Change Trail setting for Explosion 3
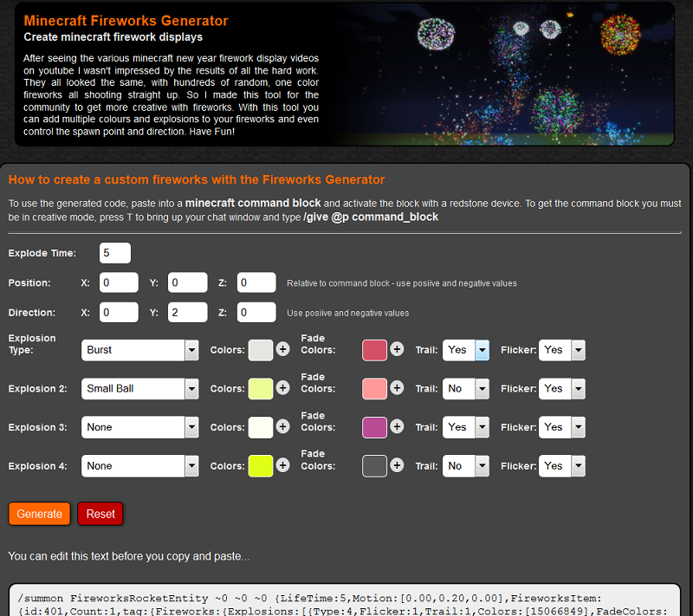Screen dimensions: 693x616 tap(466, 427)
